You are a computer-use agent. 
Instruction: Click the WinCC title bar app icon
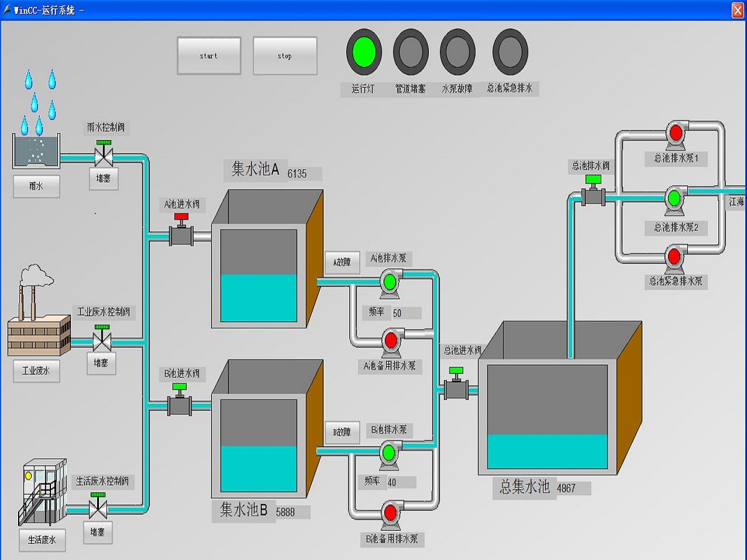point(8,9)
